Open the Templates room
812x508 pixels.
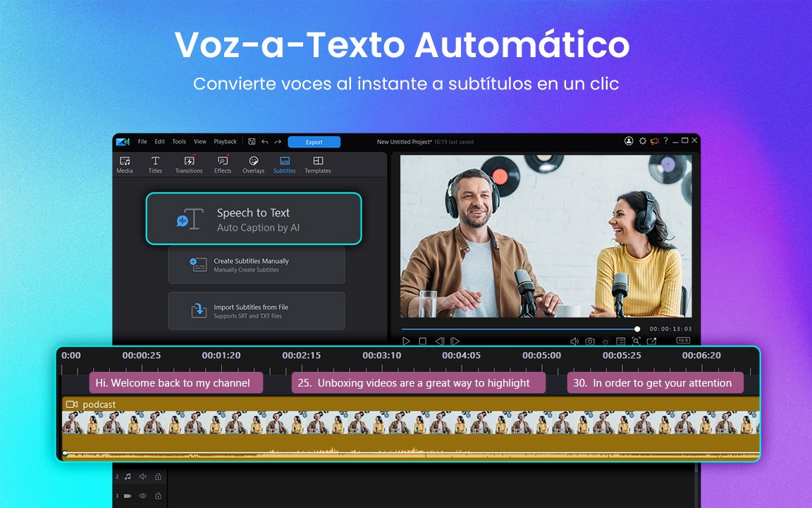click(317, 165)
